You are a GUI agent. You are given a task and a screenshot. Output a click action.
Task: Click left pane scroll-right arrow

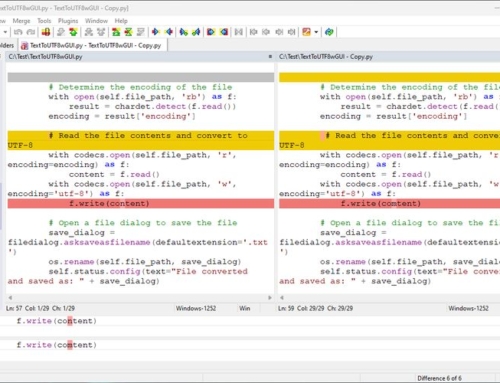point(270,298)
